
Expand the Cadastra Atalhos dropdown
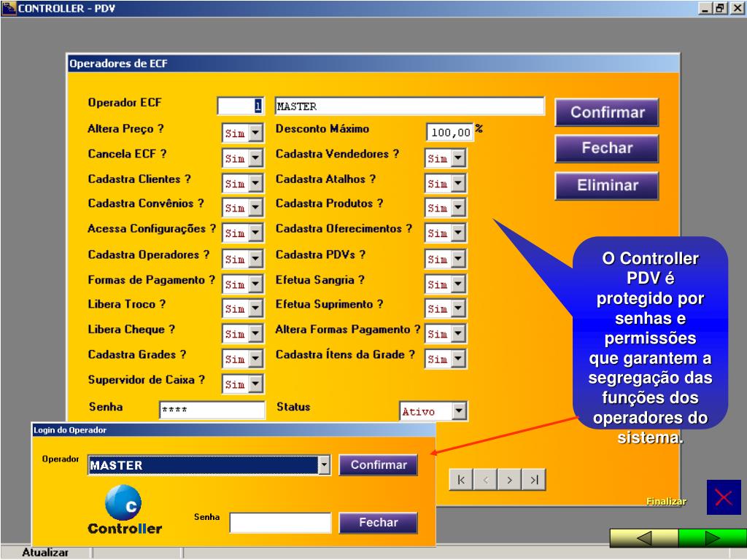pos(458,183)
